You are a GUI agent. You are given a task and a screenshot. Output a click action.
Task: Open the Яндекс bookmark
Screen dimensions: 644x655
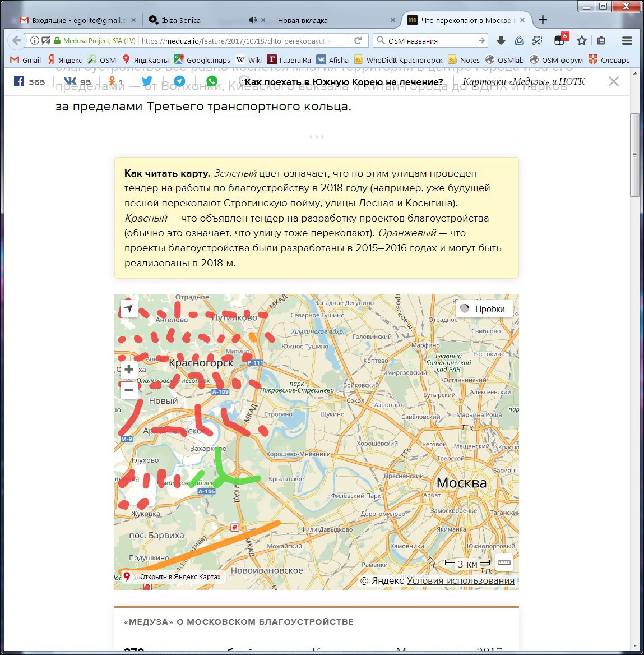pyautogui.click(x=64, y=60)
